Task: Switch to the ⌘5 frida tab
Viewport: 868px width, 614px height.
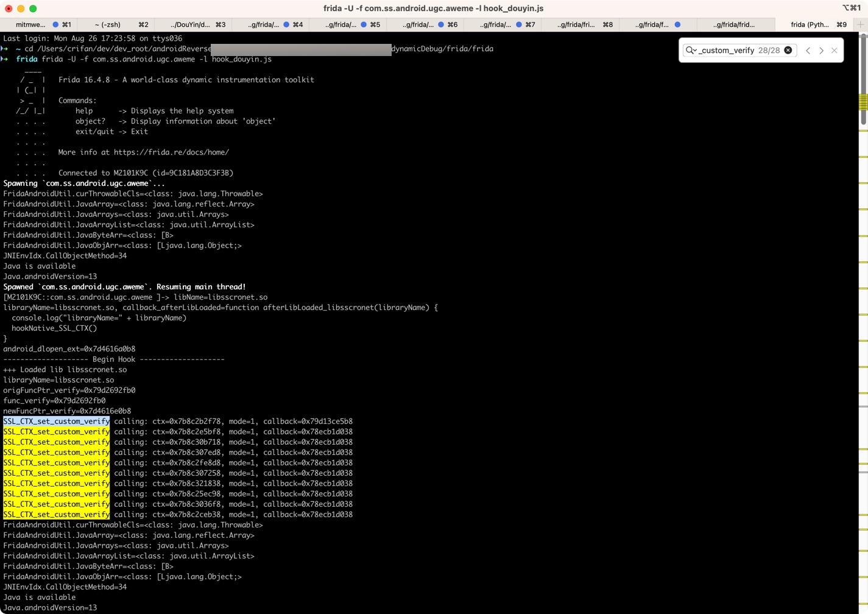Action: coord(348,24)
